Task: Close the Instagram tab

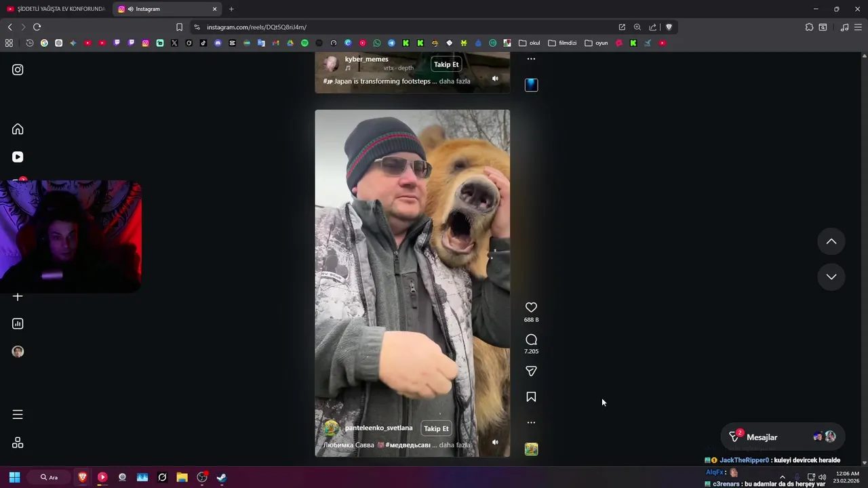Action: click(215, 9)
